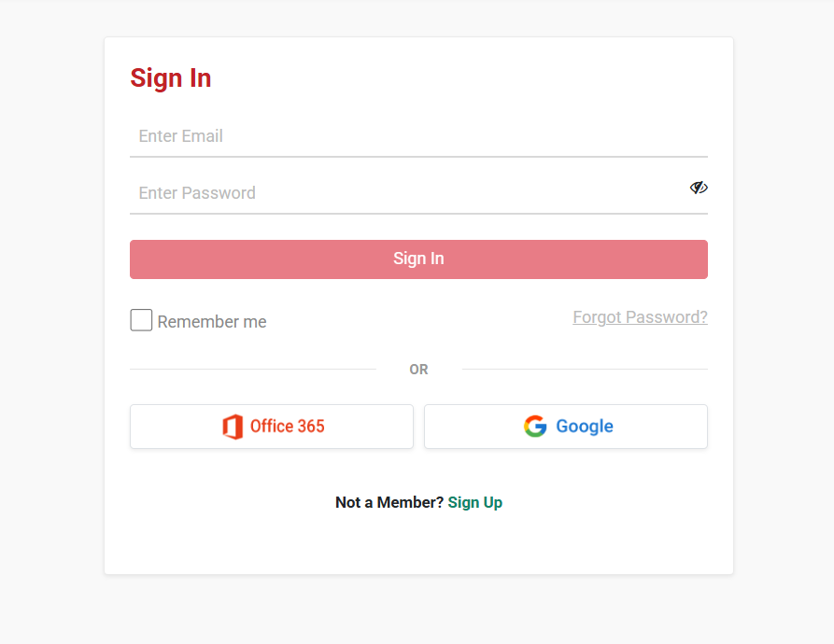
Task: Follow the green Sign Up link
Action: tap(475, 502)
